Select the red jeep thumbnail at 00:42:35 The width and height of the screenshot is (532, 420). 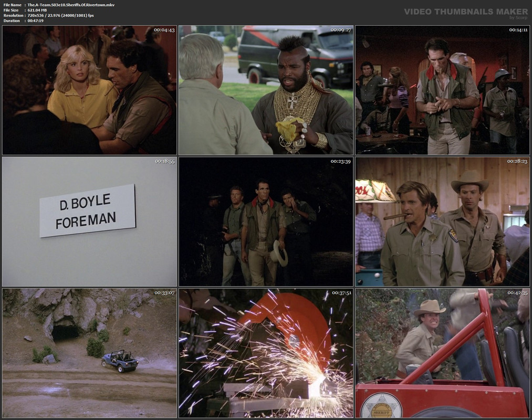pyautogui.click(x=442, y=353)
